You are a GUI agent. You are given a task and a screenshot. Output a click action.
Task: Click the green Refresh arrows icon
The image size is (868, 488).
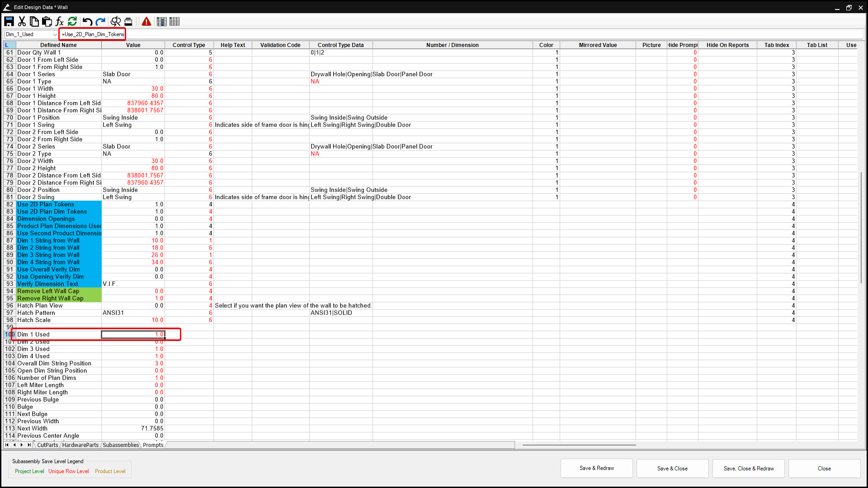click(72, 21)
